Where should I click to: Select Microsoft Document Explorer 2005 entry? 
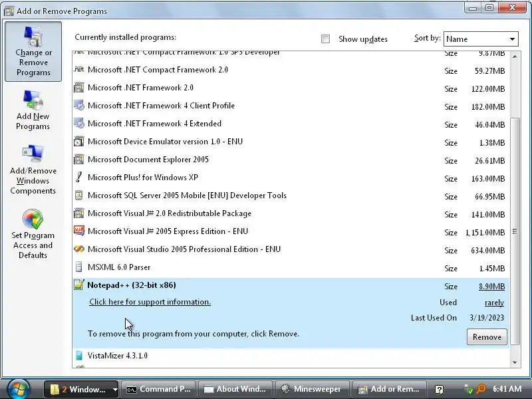(291, 160)
